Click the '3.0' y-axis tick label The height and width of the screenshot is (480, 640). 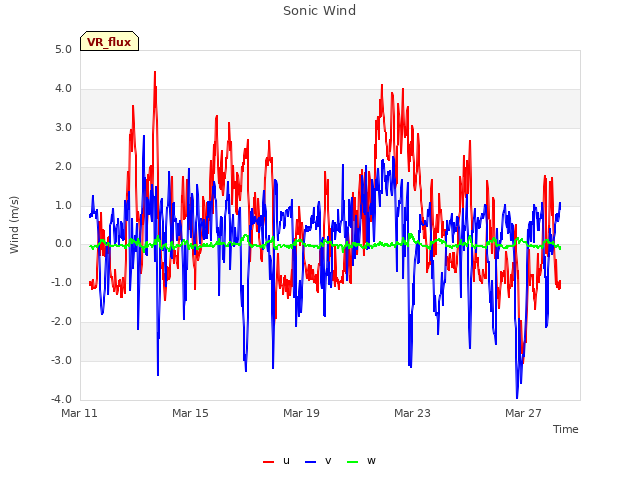click(x=63, y=127)
